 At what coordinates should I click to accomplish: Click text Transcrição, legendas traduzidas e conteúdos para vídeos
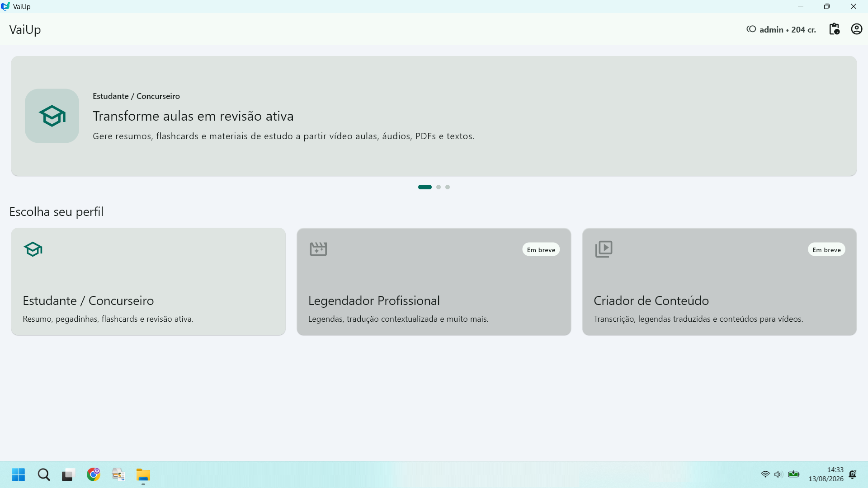coord(698,319)
